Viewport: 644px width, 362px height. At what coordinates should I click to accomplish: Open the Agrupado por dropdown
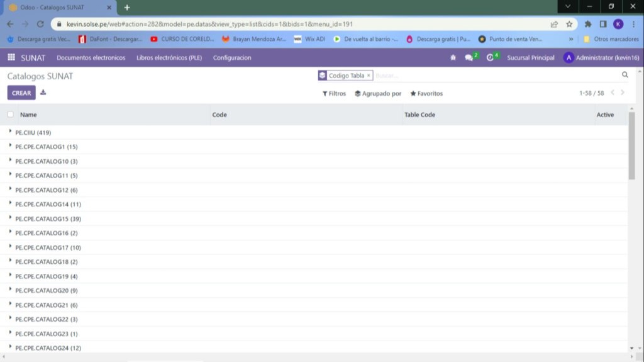(377, 94)
